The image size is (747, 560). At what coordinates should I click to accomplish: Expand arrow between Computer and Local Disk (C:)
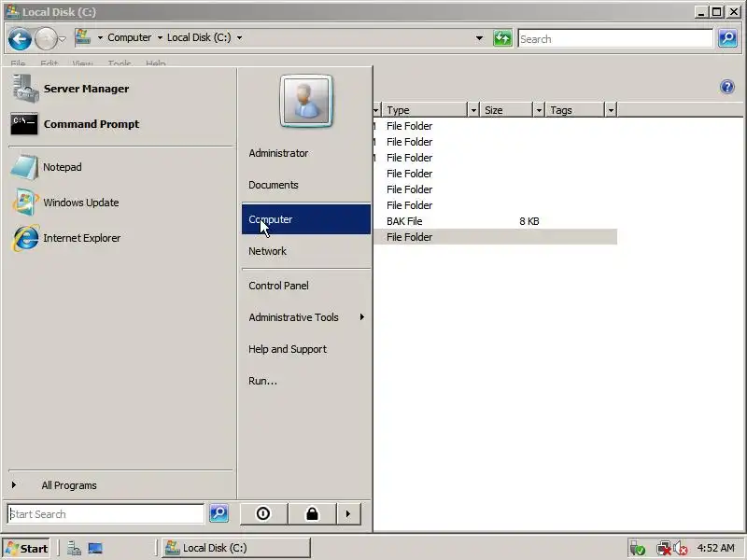160,37
